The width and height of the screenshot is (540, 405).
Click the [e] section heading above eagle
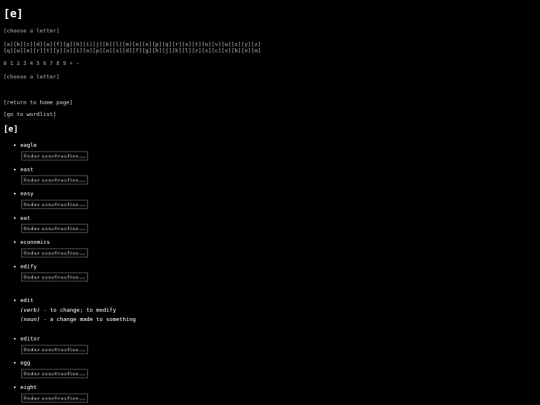(x=11, y=129)
